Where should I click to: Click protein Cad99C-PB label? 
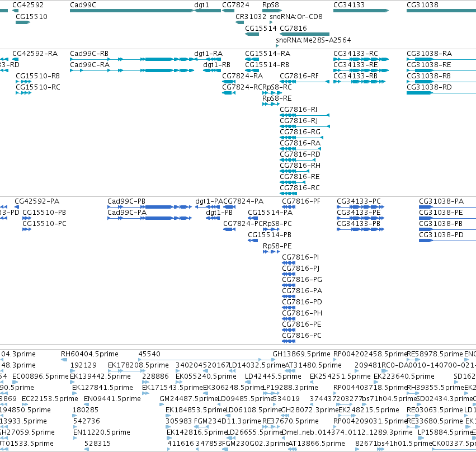click(x=126, y=201)
